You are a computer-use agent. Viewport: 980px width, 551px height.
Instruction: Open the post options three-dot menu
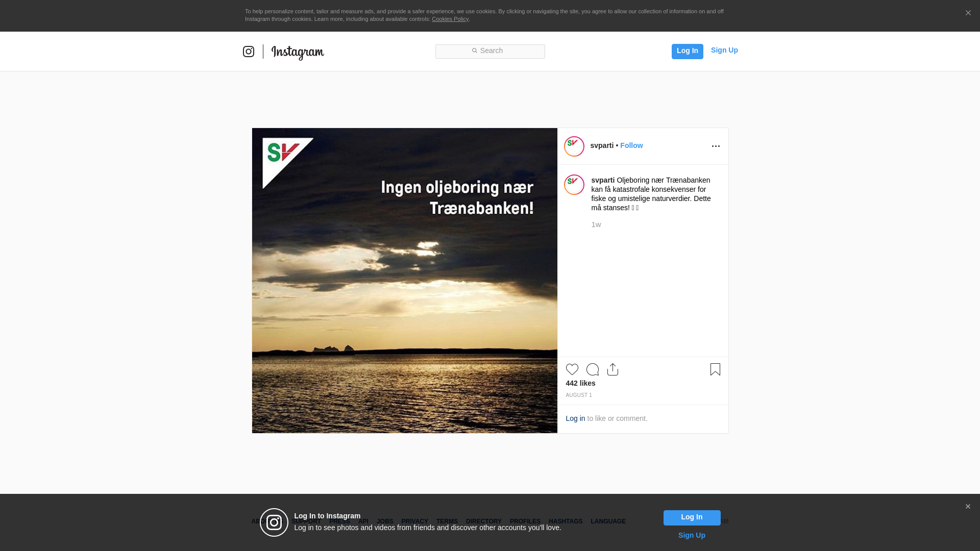[x=716, y=146]
